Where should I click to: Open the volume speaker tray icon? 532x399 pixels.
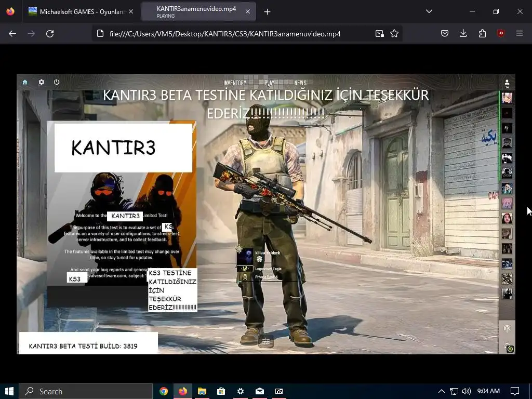pyautogui.click(x=467, y=391)
